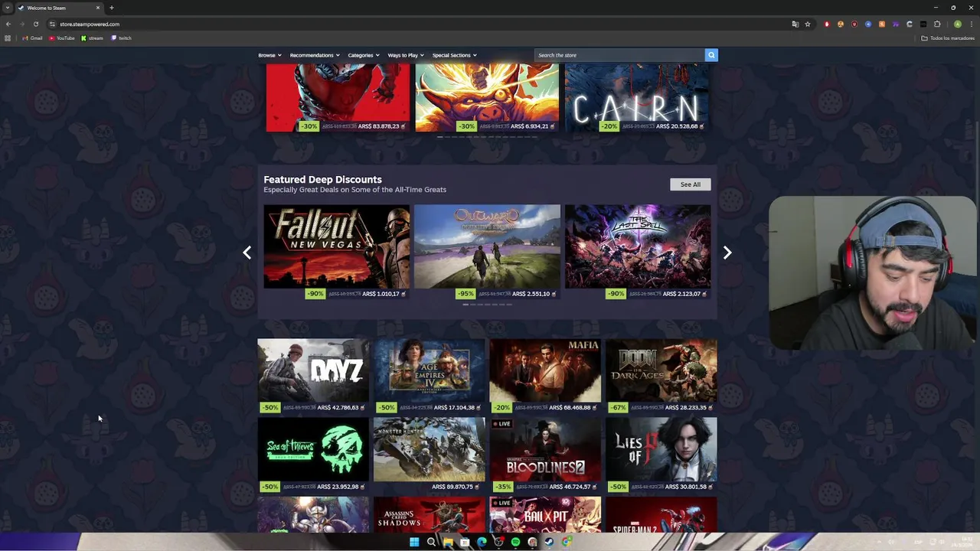Viewport: 980px width, 551px height.
Task: Go back using the browser back arrow
Action: (x=8, y=24)
